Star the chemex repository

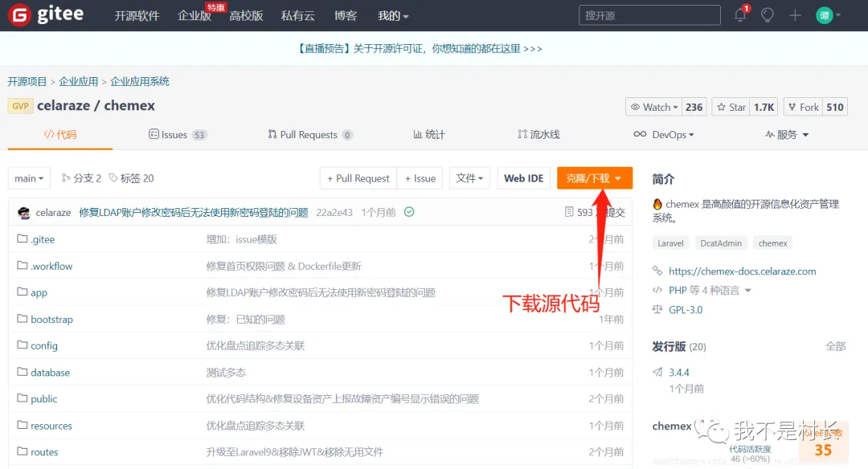coord(731,107)
